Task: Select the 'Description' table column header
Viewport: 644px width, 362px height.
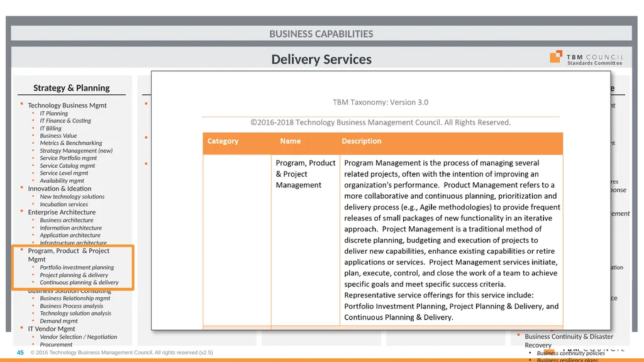Action: 362,141
